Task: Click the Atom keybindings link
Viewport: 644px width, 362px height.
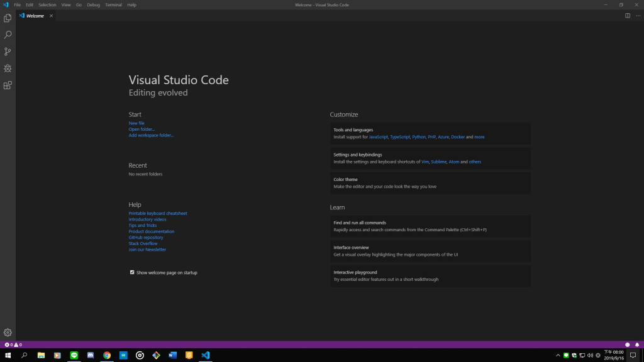Action: pos(454,162)
